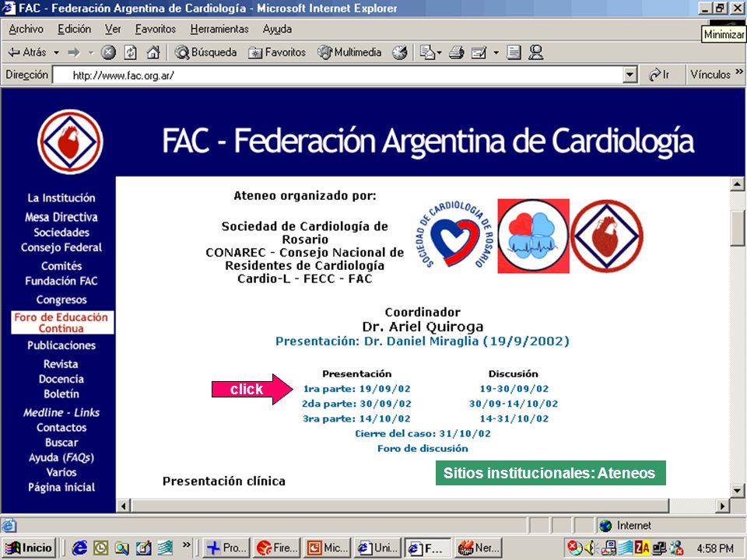Click the forward arrow icon
Viewport: 747px width, 560px height.
74,52
